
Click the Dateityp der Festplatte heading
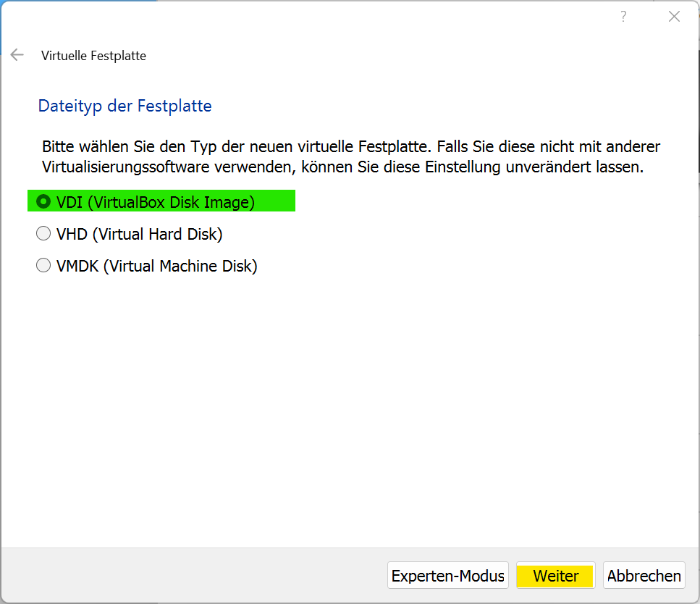coord(125,106)
